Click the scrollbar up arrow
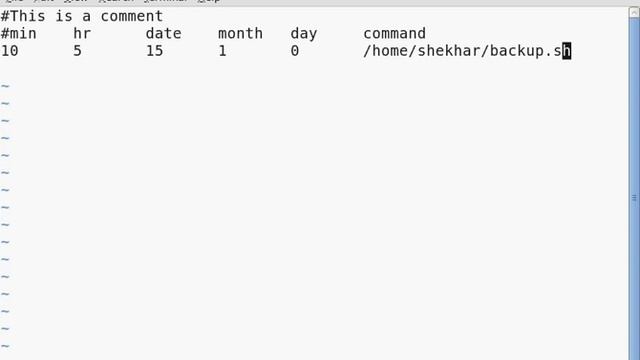 (x=634, y=12)
